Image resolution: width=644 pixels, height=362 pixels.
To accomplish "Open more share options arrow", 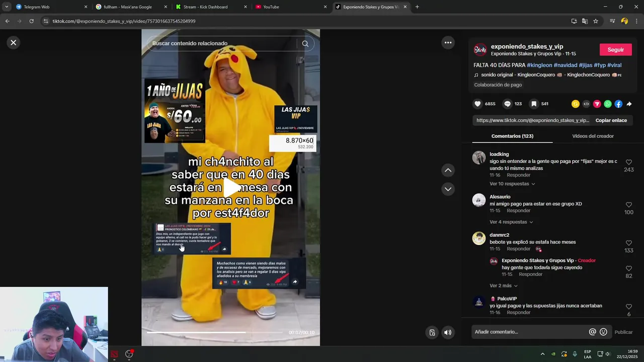I will tap(629, 104).
